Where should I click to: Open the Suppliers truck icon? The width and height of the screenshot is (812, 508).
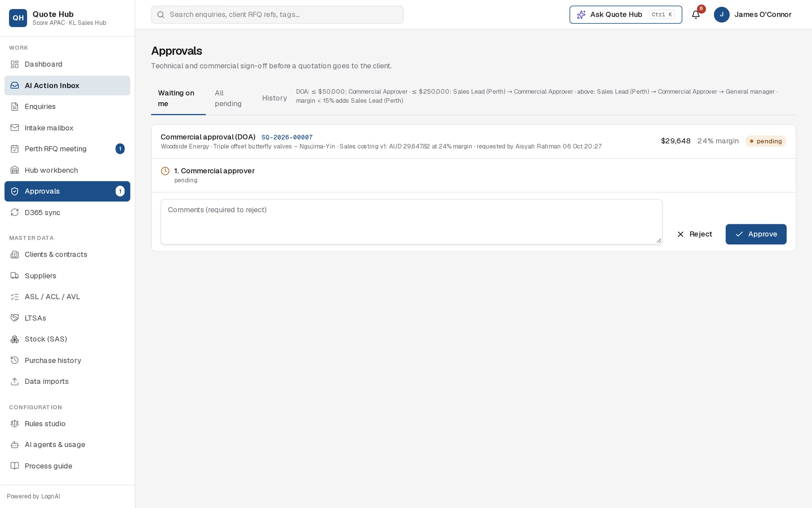[15, 276]
